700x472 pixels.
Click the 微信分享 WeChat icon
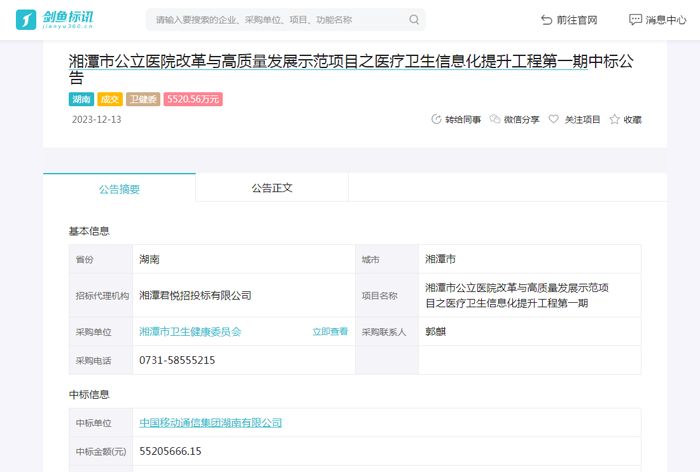pos(495,119)
